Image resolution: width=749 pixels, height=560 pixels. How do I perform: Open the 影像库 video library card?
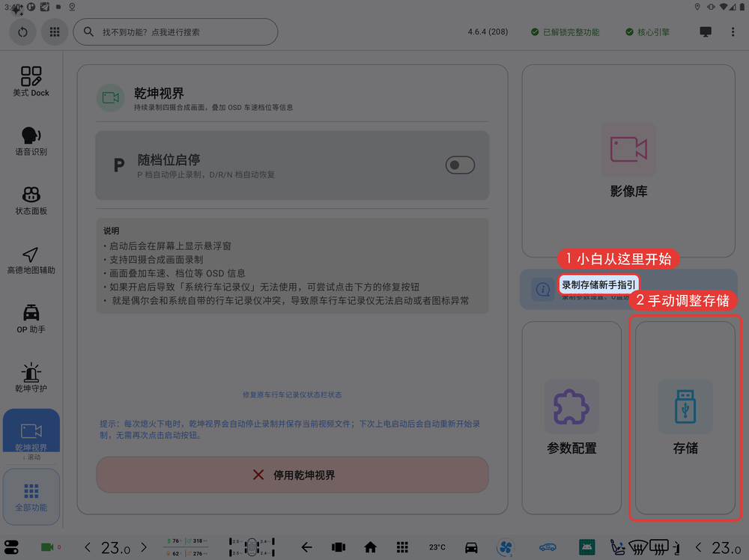click(628, 161)
